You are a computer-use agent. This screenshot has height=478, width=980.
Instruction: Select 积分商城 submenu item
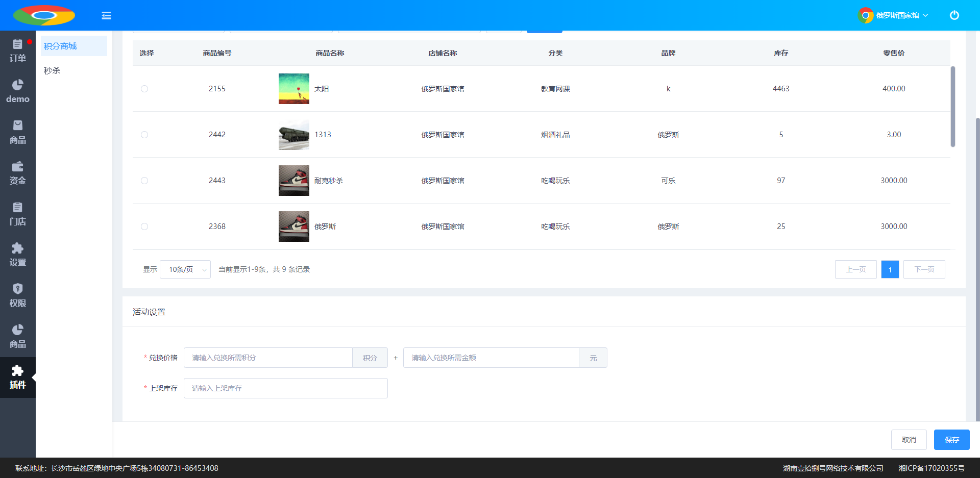click(x=74, y=46)
